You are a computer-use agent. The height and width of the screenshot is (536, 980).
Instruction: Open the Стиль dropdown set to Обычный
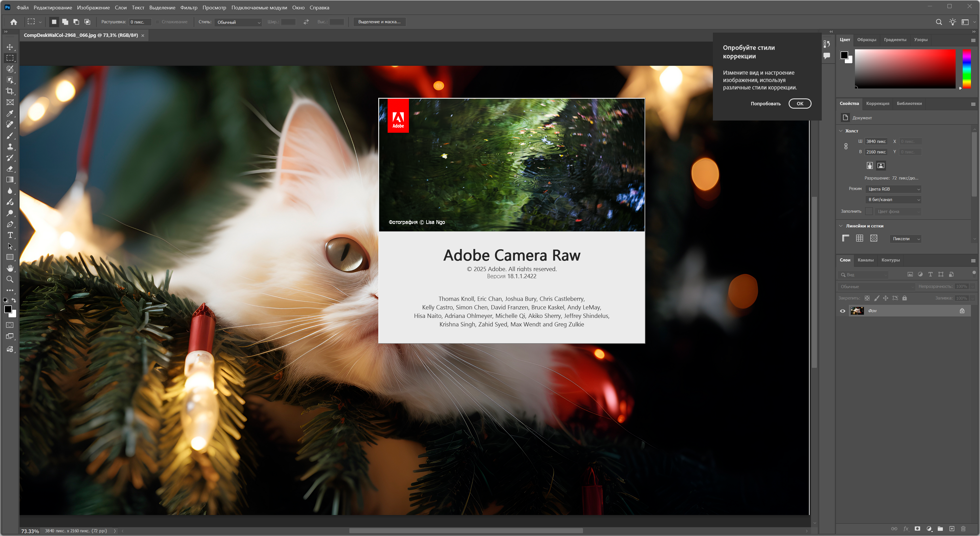[238, 22]
